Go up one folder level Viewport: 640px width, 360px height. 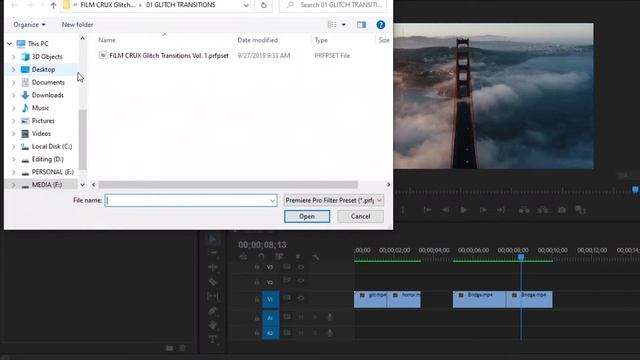[x=53, y=5]
